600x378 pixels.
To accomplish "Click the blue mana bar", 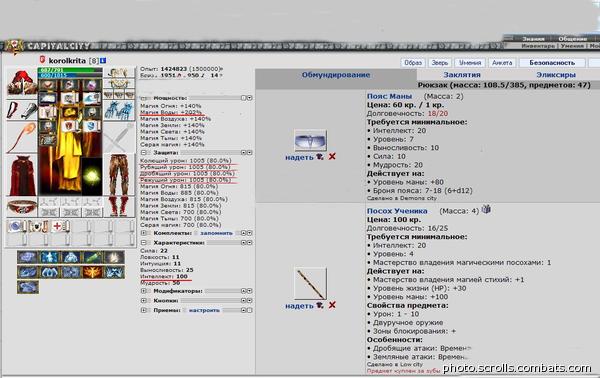I will (70, 75).
